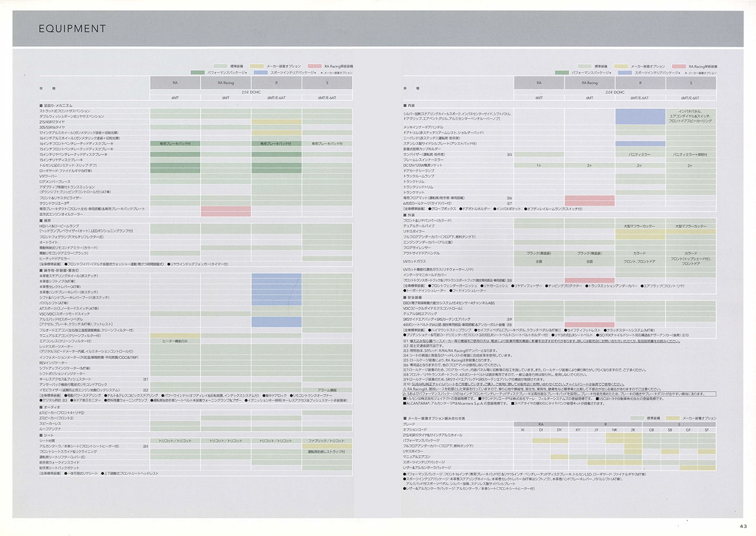Click row 'DC12V/120W電源ソケット'
756x536 pixels.
pos(559,165)
